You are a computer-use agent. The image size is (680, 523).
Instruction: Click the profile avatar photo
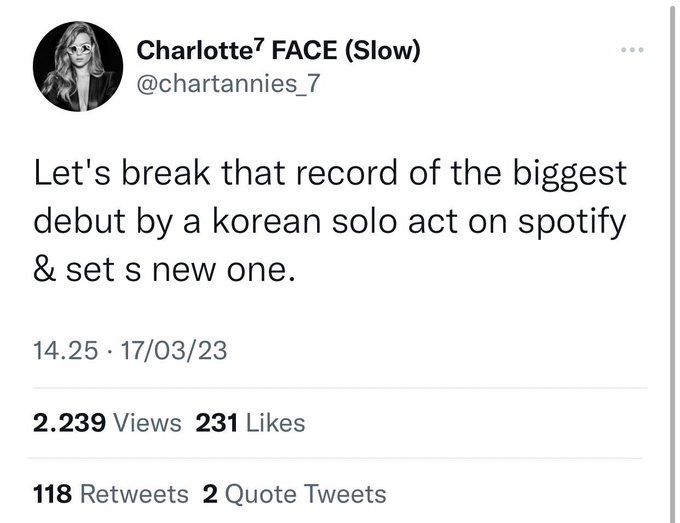tap(77, 65)
